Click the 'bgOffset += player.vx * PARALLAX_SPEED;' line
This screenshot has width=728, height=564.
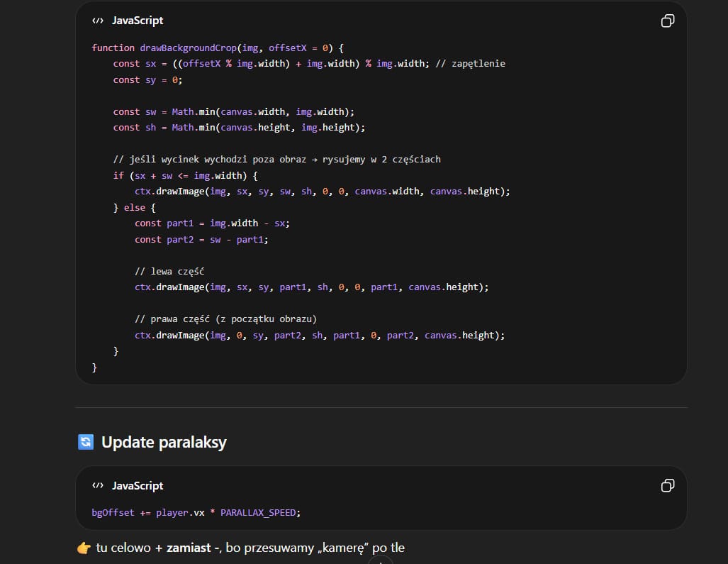[x=196, y=513]
